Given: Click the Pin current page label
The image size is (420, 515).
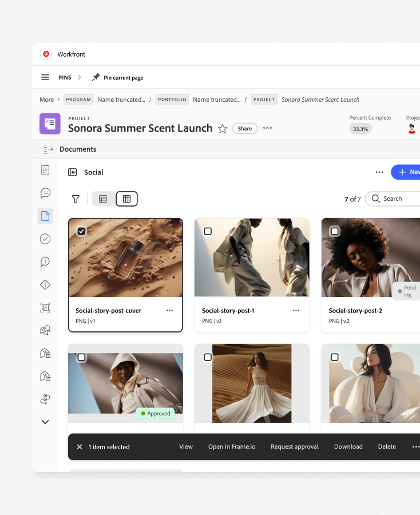Looking at the screenshot, I should click(x=124, y=77).
